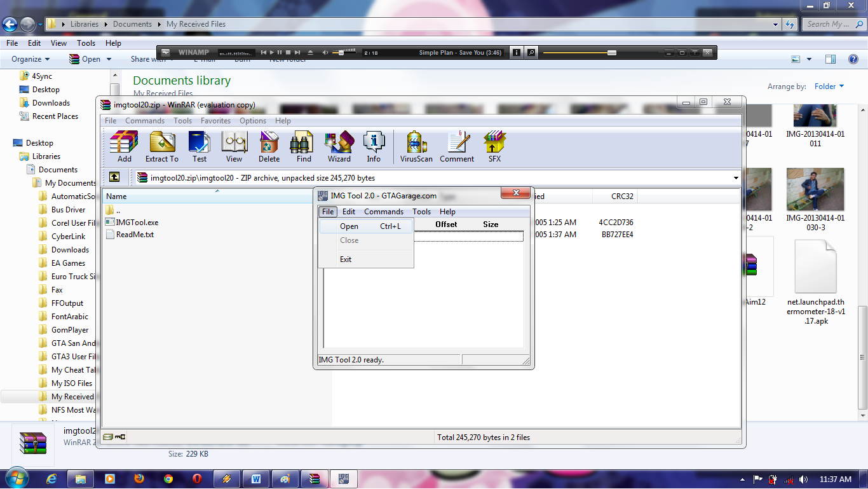Open the Wizard icon in WinRAR
Viewport: 868px width, 489px height.
pos(339,147)
